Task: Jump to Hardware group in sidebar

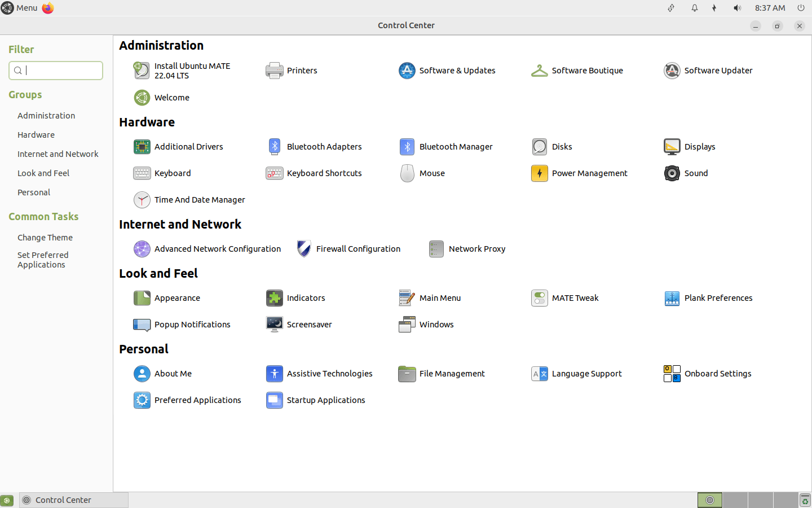Action: tap(36, 135)
